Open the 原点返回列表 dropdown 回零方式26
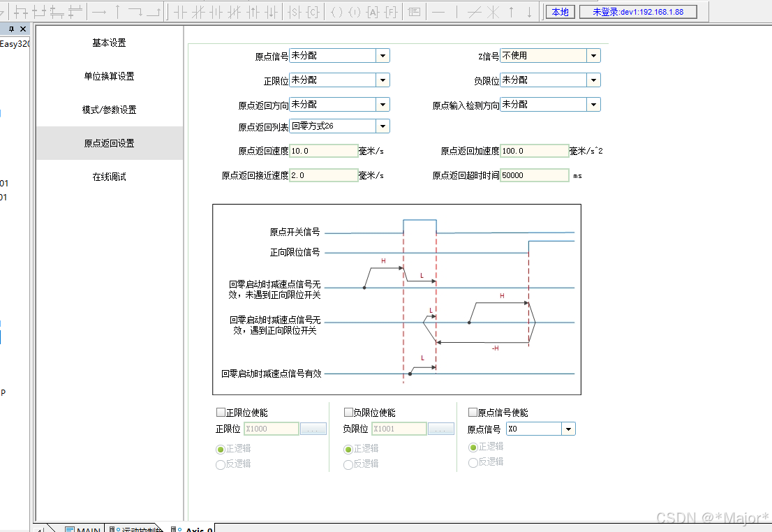 [x=339, y=126]
